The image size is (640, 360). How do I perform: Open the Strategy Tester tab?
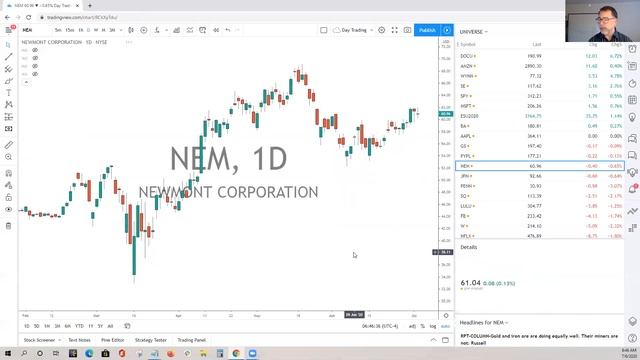pyautogui.click(x=151, y=340)
